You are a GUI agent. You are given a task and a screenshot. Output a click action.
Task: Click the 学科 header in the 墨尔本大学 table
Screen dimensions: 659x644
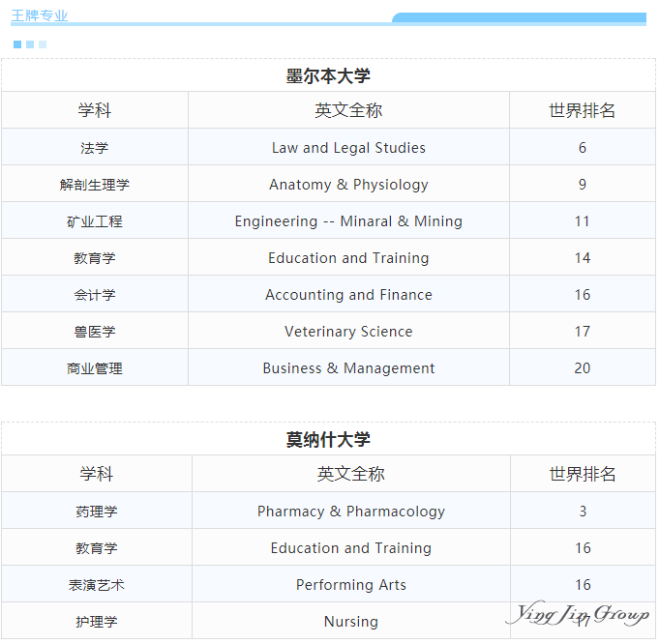point(95,110)
